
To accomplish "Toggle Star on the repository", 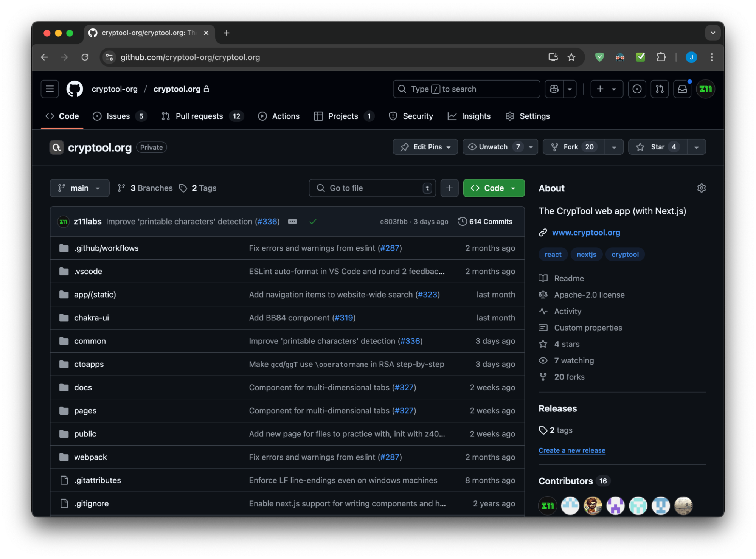I will pyautogui.click(x=657, y=147).
